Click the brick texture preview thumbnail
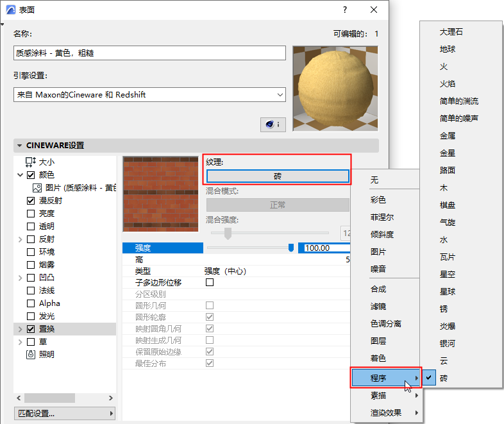The height and width of the screenshot is (424, 504). point(161,194)
